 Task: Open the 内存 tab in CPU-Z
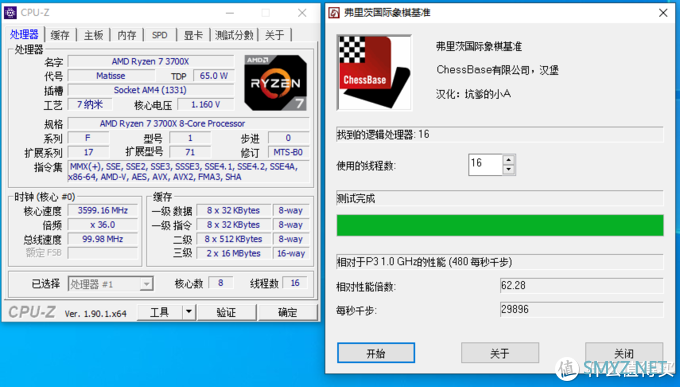coord(127,35)
